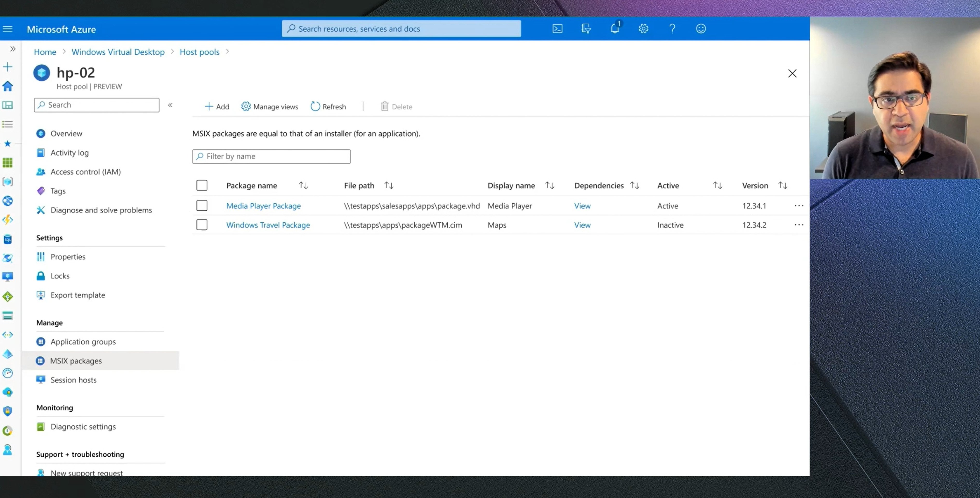Open the Directory and subscription filter icon

click(x=586, y=29)
